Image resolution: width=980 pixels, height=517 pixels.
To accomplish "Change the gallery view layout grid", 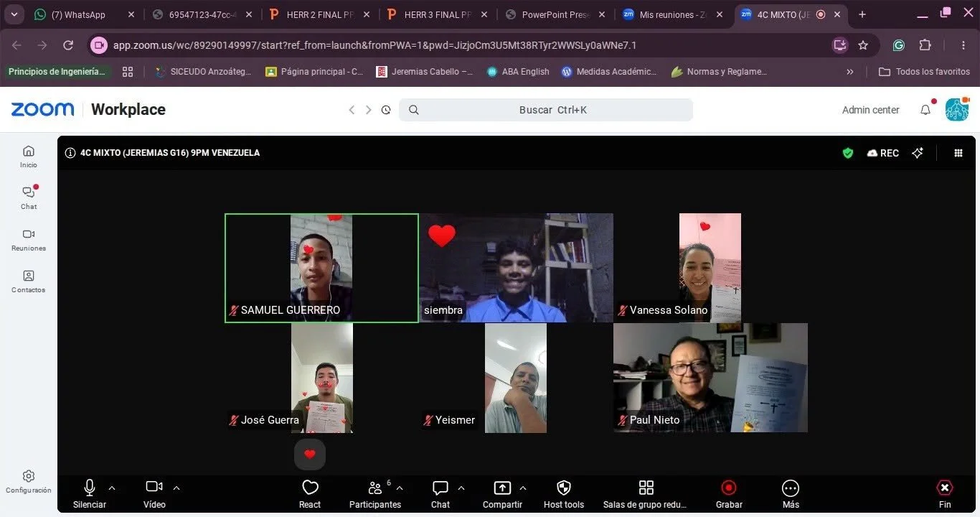I will (x=958, y=153).
